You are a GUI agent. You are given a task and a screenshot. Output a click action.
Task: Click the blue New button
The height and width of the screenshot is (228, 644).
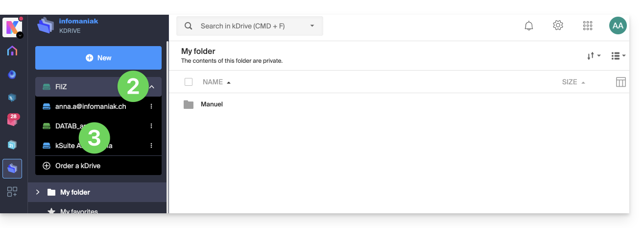coord(98,58)
